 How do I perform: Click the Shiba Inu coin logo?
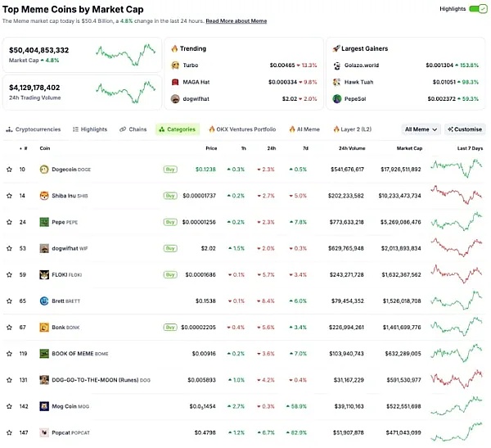(x=44, y=196)
